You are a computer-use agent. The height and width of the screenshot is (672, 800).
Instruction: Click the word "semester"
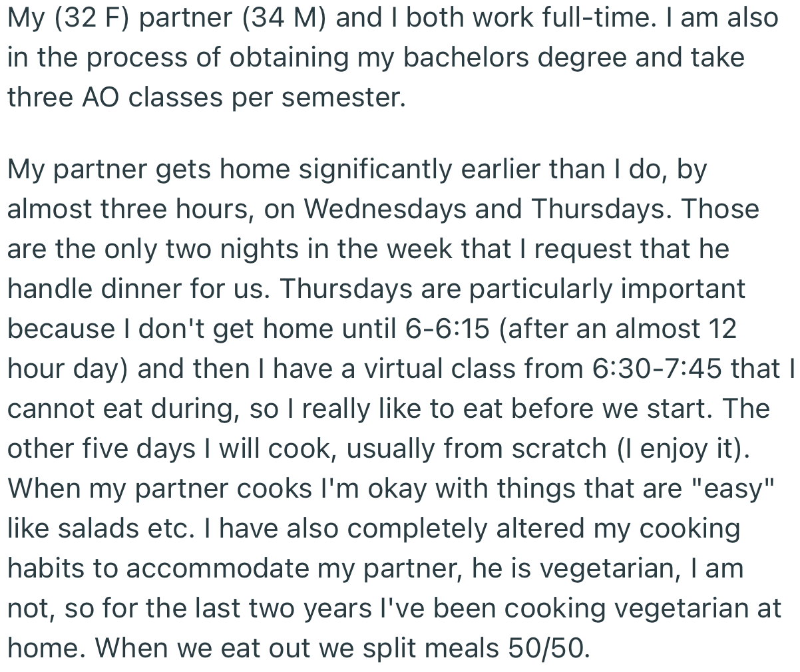342,97
